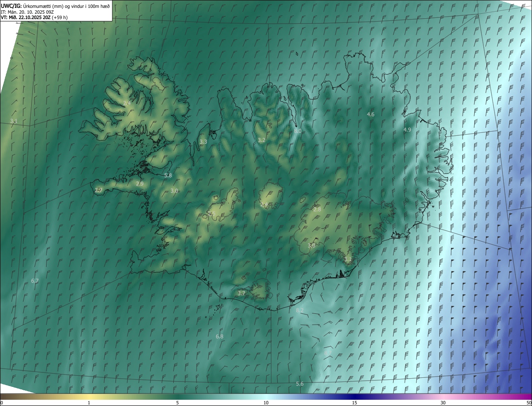Click the "(+59 h)" forecast offset text

60,17
